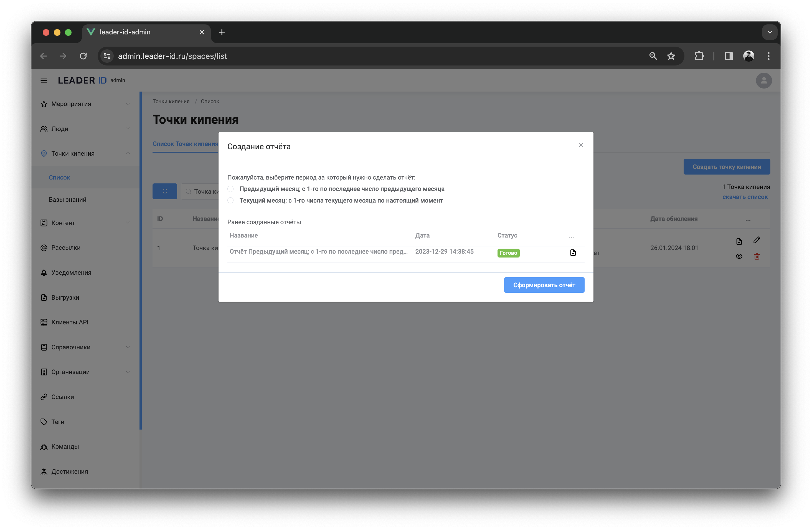Viewport: 812px width, 530px height.
Task: Select the previous month radio option
Action: [231, 189]
